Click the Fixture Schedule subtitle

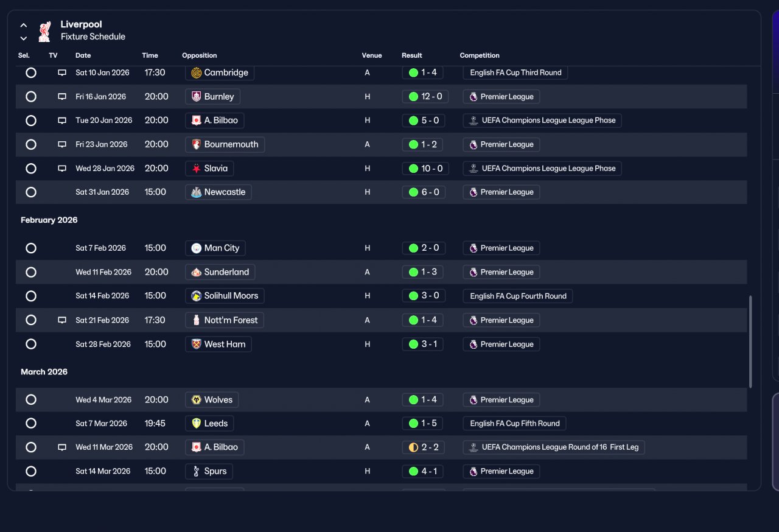click(x=93, y=37)
